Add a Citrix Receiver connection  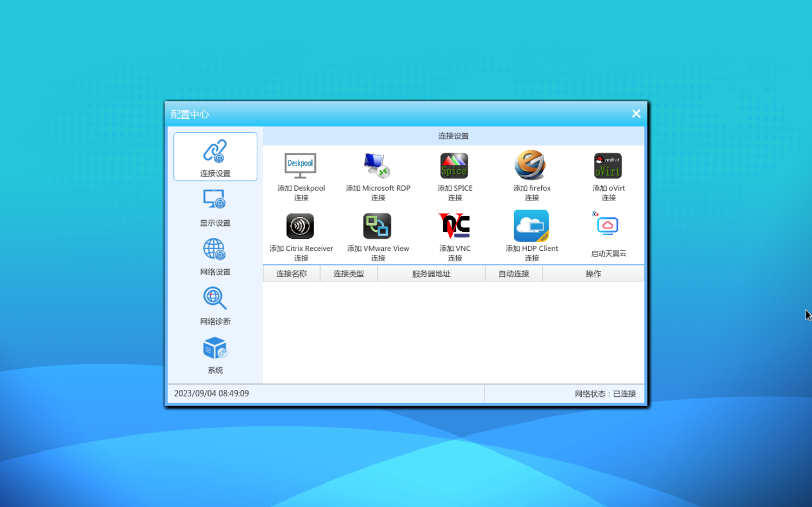point(301,236)
